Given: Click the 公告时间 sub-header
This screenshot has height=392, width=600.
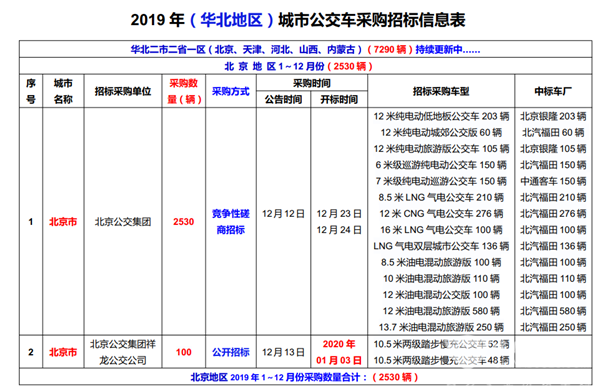Looking at the screenshot, I should pos(283,100).
